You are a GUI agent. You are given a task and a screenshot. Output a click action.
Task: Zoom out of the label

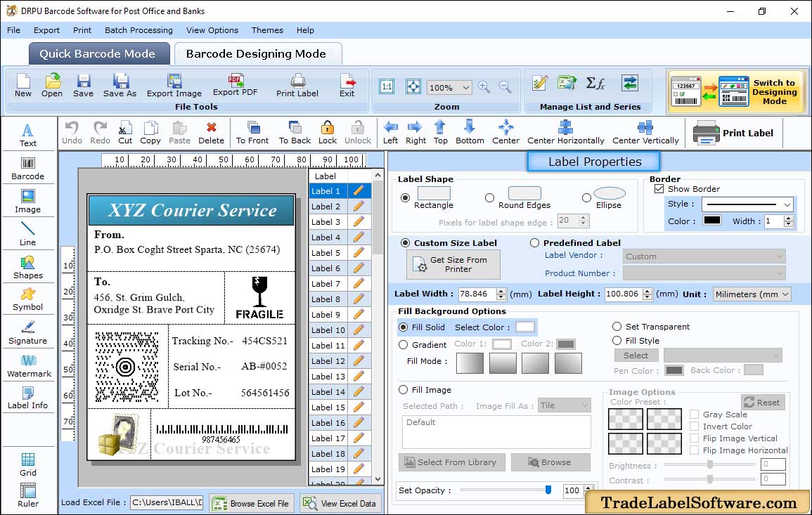505,87
